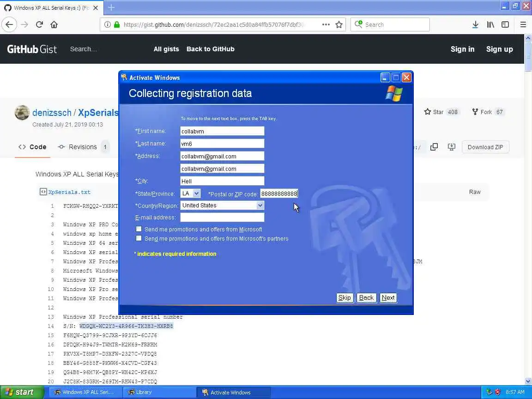Click the Skip button
This screenshot has height=399, width=532.
point(345,297)
